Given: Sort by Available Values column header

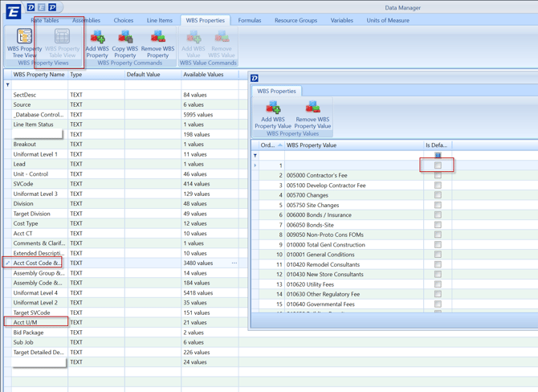Looking at the screenshot, I should point(203,75).
